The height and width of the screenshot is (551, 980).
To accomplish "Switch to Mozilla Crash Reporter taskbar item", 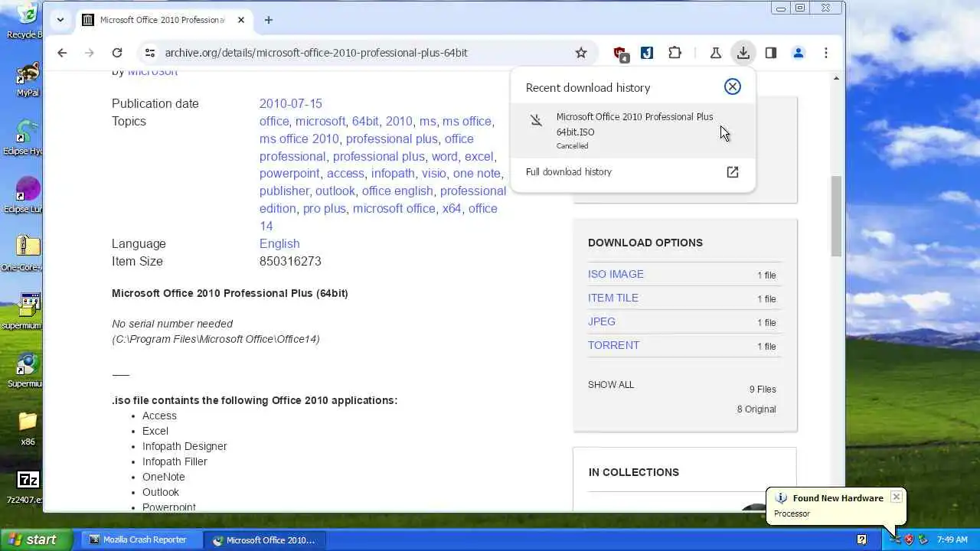I will pos(140,540).
